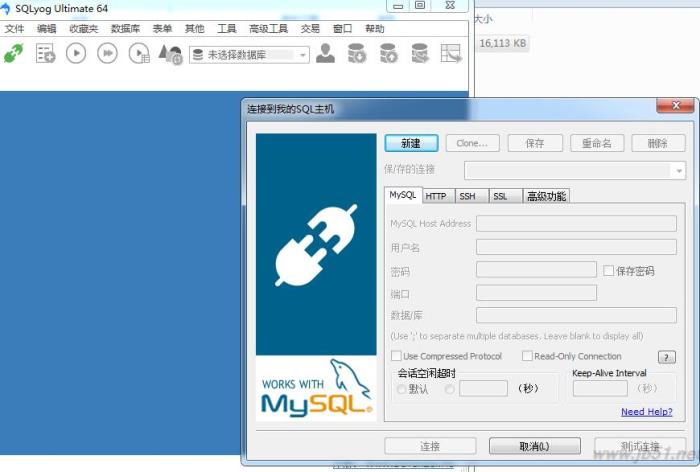Click the format query shapes icon
Screen dimensions: 700x472
coord(171,54)
